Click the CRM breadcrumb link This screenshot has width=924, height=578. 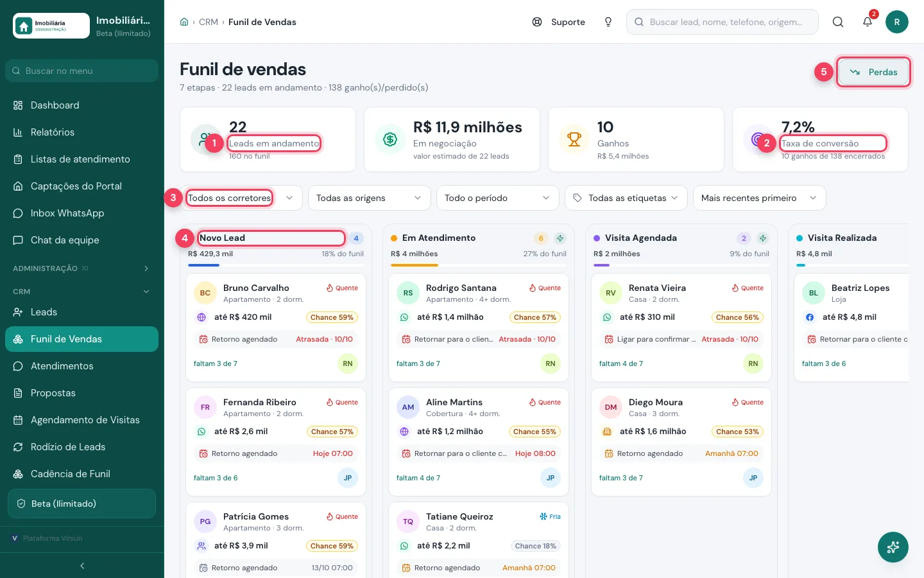click(x=209, y=22)
